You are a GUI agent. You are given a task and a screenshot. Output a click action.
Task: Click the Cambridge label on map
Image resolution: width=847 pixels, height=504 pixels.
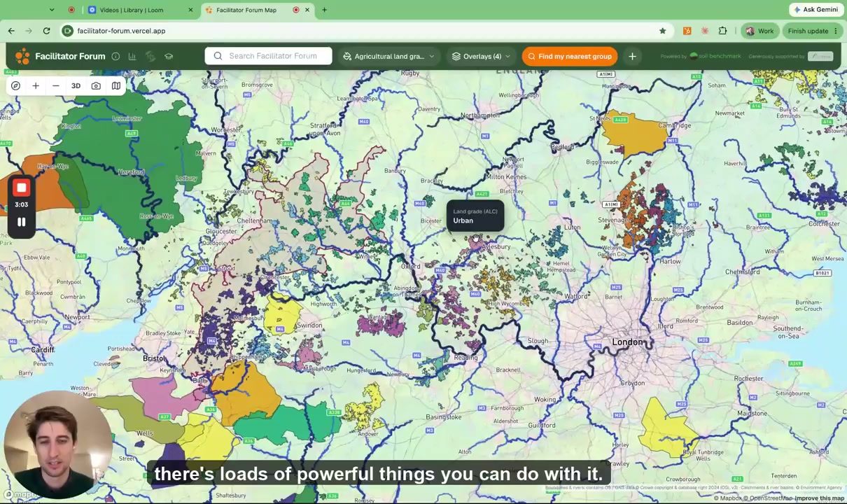[x=675, y=125]
